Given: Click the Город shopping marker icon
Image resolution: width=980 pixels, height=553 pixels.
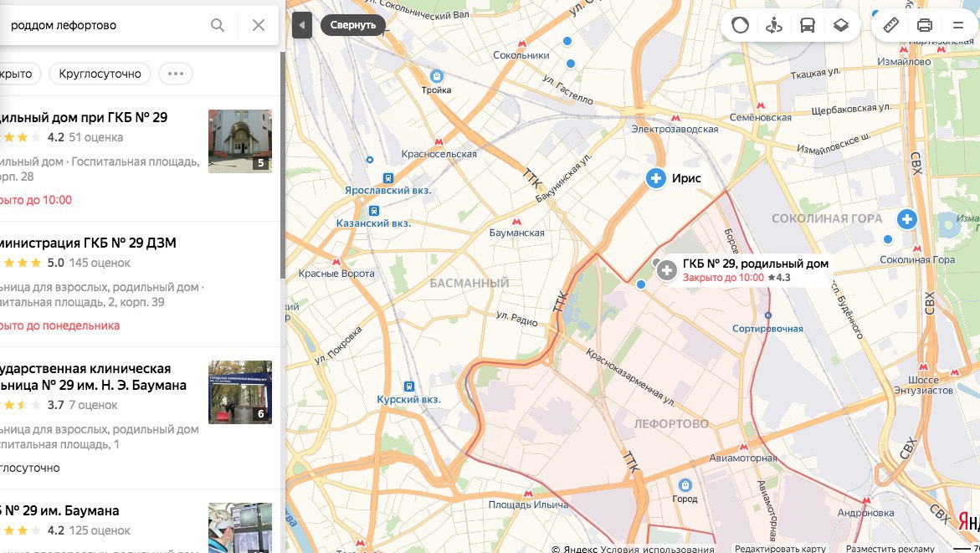Looking at the screenshot, I should click(685, 485).
